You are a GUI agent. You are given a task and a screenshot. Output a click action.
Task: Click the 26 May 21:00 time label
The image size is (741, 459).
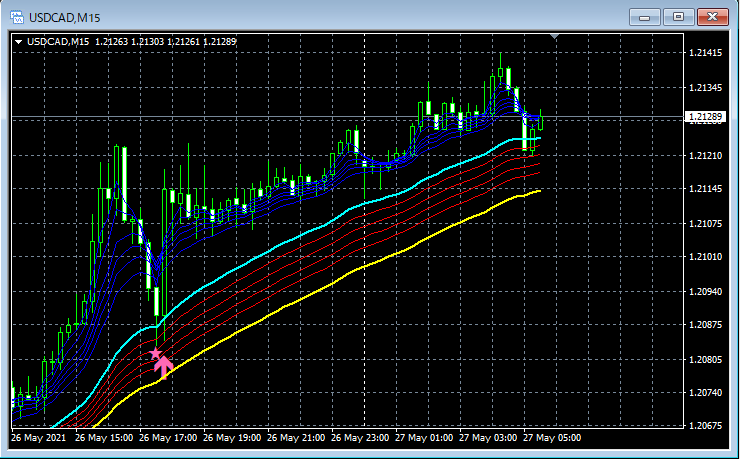(x=296, y=438)
